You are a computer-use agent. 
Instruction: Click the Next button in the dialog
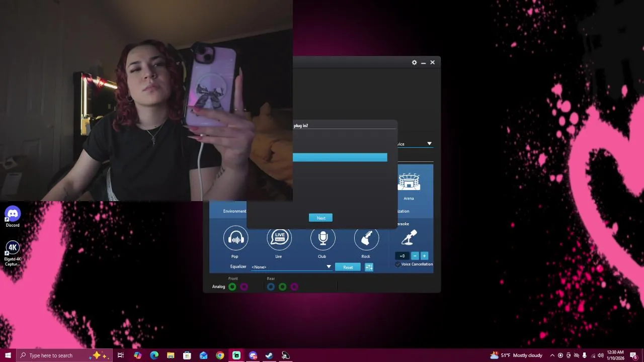321,218
